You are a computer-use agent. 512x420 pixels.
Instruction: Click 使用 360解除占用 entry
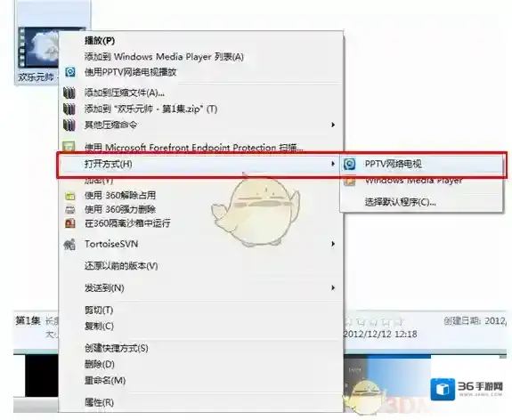(x=120, y=196)
